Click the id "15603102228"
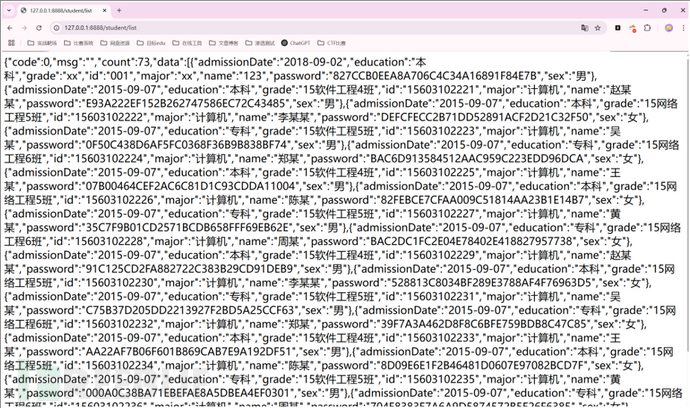This screenshot has height=408, width=690. 111,241
